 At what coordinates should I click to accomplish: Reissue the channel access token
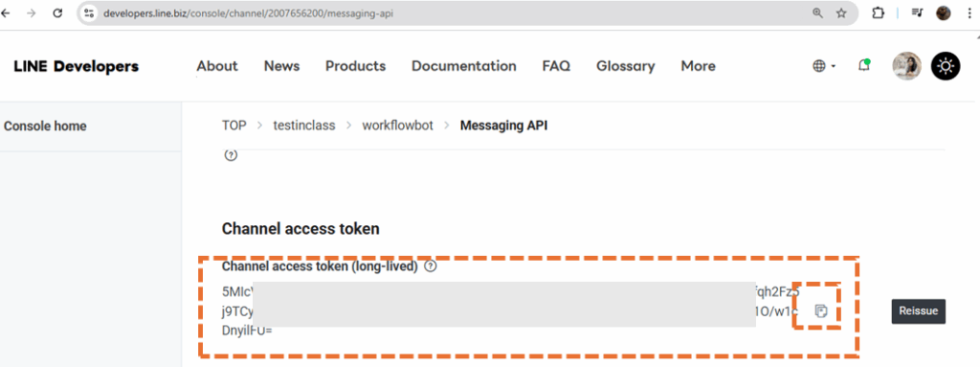[918, 311]
